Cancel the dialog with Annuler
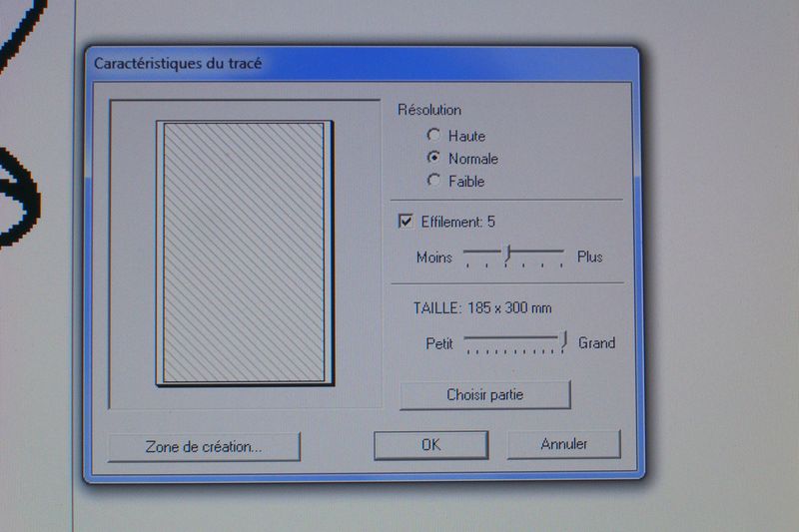799x532 pixels. [x=563, y=444]
